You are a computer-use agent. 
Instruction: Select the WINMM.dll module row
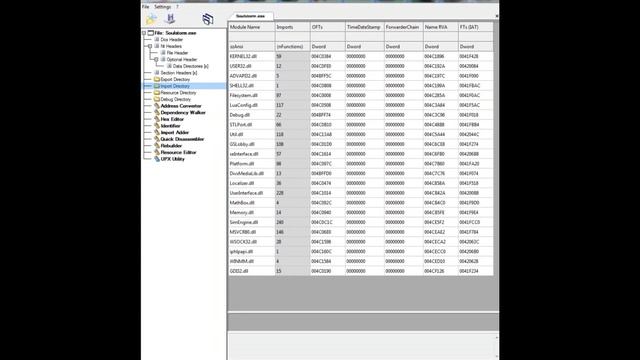tap(360, 261)
